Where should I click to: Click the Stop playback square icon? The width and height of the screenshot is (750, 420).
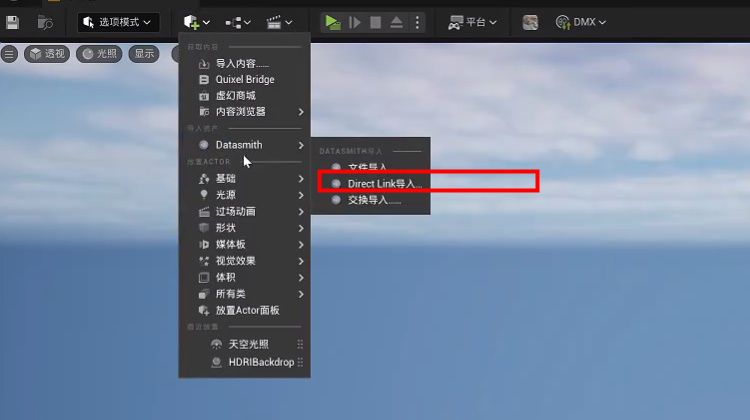376,21
